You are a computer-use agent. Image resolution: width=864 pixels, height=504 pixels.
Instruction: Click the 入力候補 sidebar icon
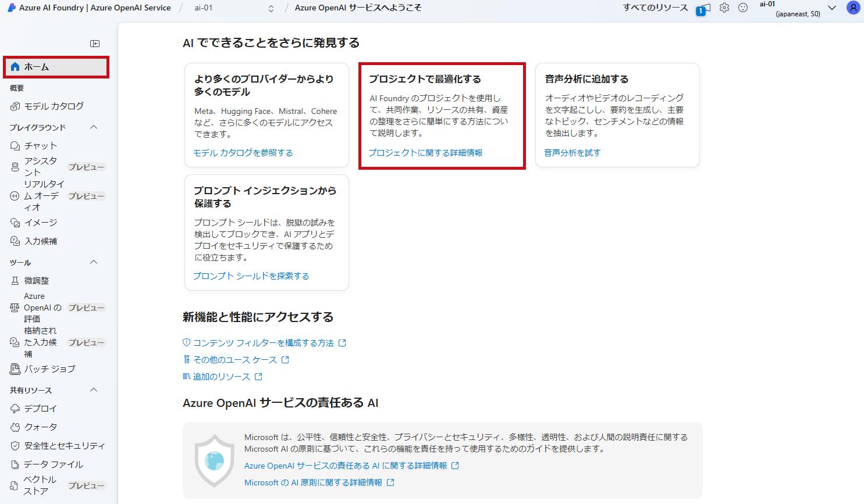click(15, 241)
